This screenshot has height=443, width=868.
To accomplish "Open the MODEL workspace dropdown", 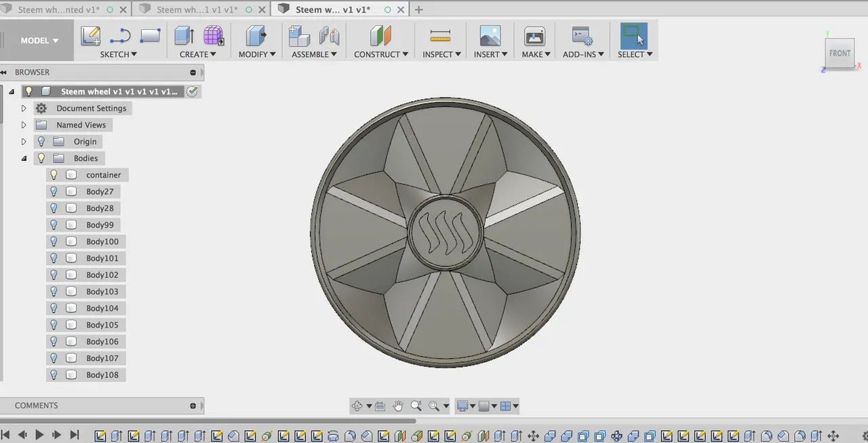I will [x=39, y=41].
